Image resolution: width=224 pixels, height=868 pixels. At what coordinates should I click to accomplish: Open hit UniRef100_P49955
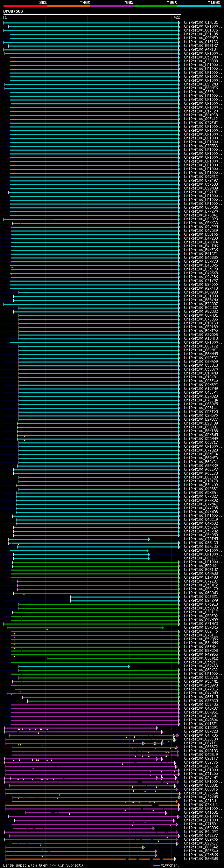point(201,655)
